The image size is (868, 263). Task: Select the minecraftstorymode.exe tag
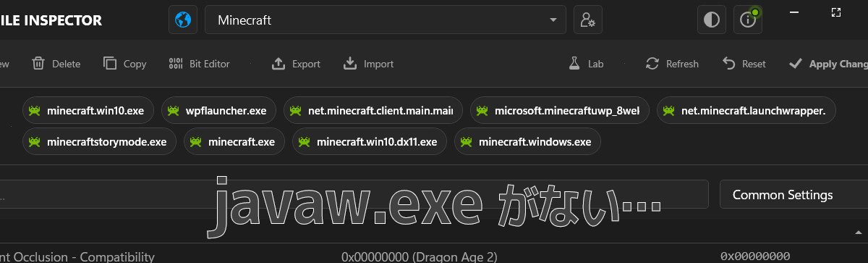[99, 141]
